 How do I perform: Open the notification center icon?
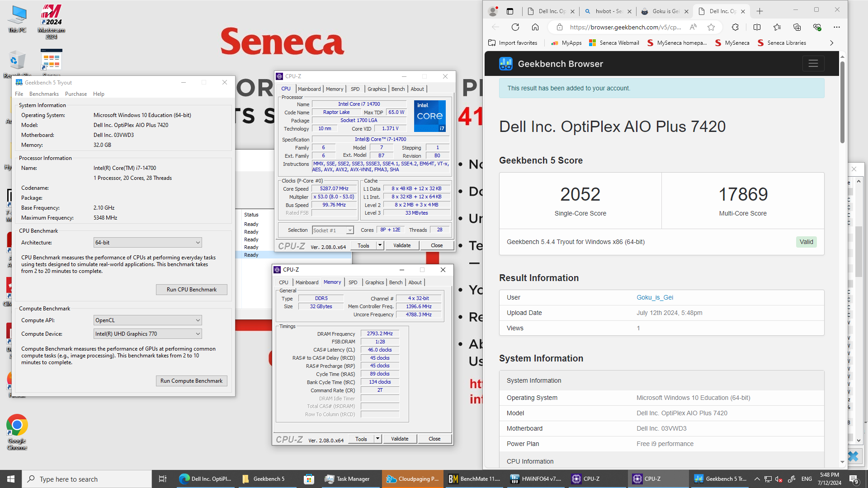[x=854, y=479]
